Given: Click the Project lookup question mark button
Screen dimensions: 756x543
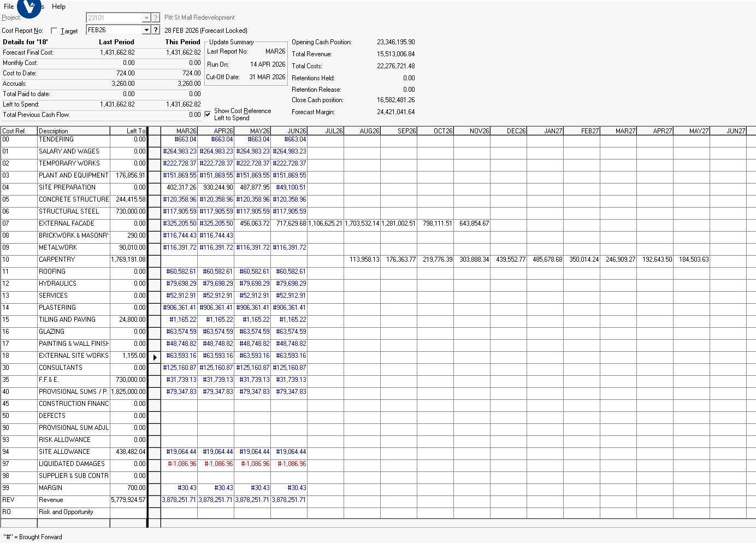Looking at the screenshot, I should coord(156,18).
